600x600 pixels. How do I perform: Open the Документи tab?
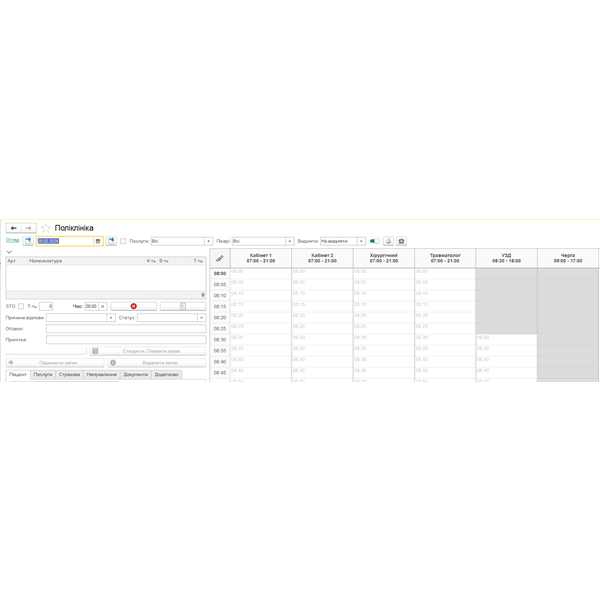pos(135,375)
